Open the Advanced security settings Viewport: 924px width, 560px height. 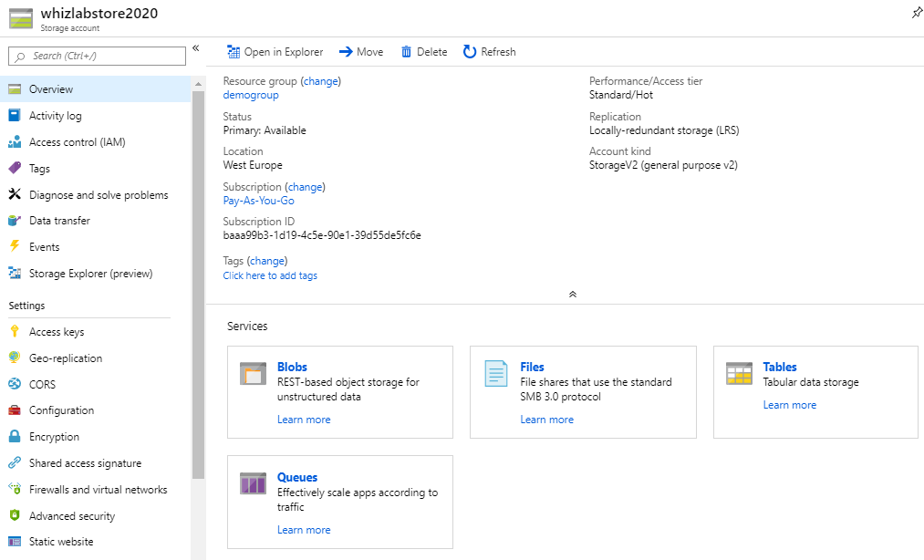pyautogui.click(x=96, y=516)
